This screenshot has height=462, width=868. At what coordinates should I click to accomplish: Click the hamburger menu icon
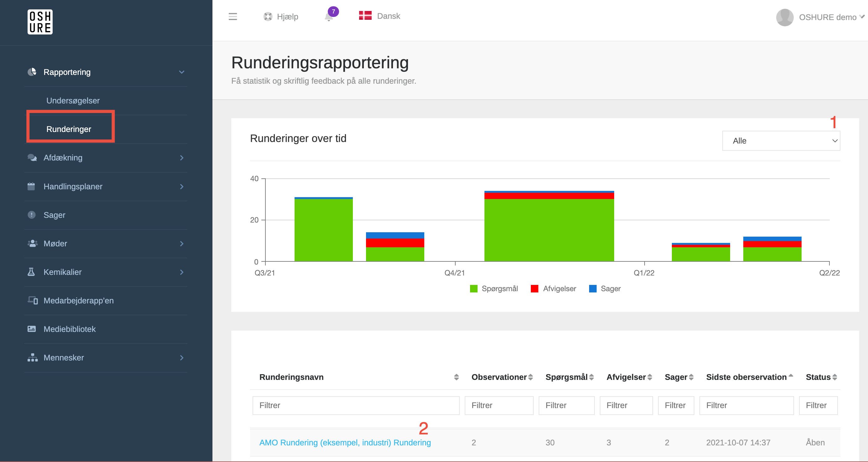pos(233,17)
